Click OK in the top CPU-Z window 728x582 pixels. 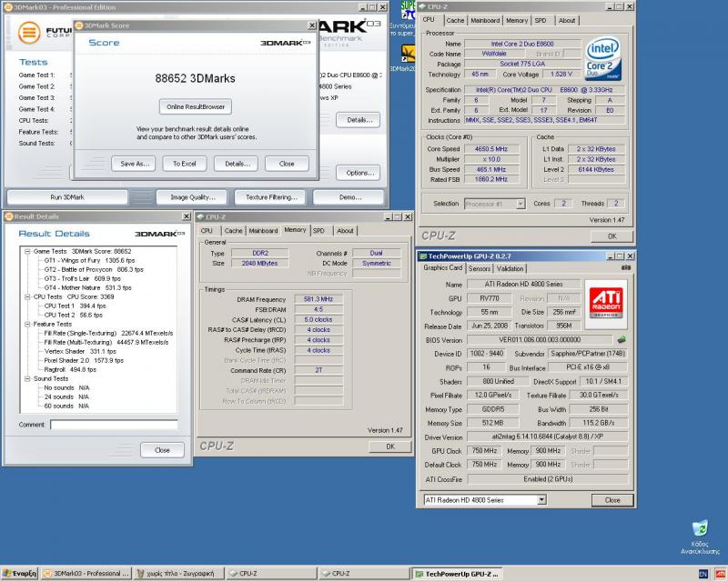(x=612, y=236)
